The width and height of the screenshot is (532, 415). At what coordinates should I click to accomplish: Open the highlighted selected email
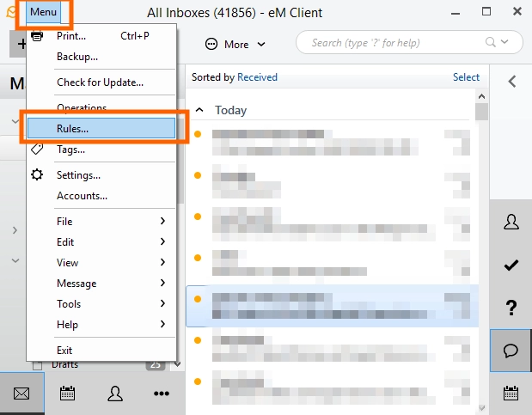(333, 306)
